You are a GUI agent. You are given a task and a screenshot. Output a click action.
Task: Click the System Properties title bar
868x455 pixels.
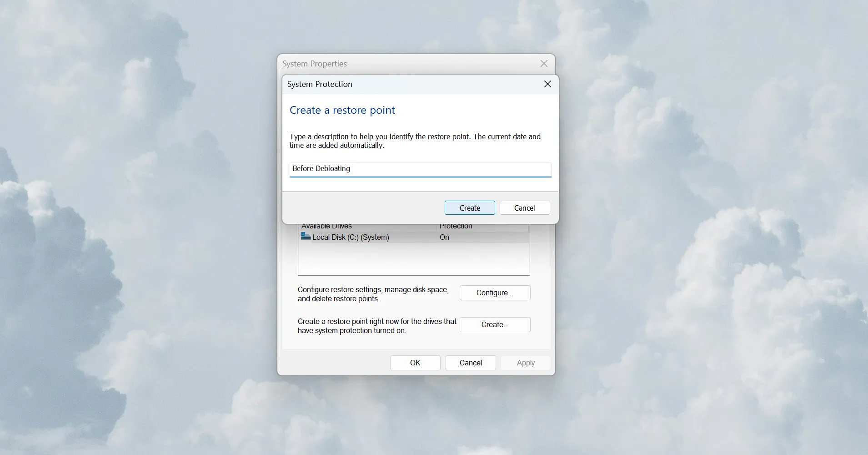coord(409,64)
